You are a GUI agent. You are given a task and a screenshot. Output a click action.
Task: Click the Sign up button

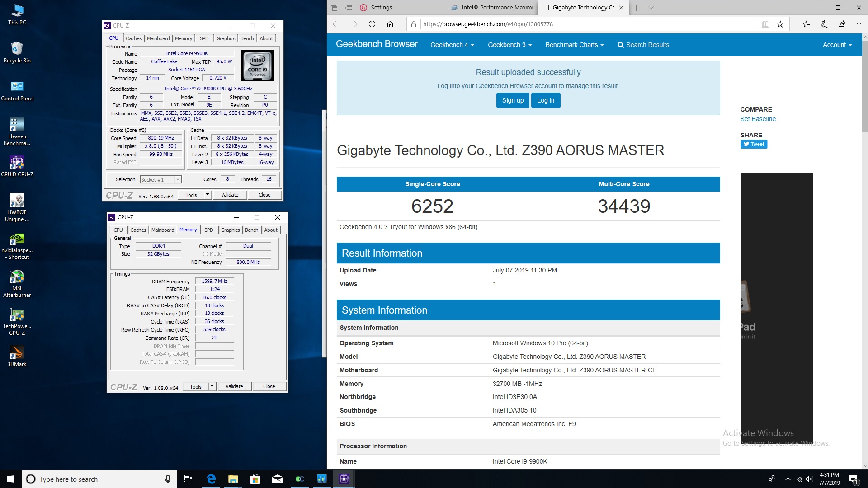[x=513, y=100]
